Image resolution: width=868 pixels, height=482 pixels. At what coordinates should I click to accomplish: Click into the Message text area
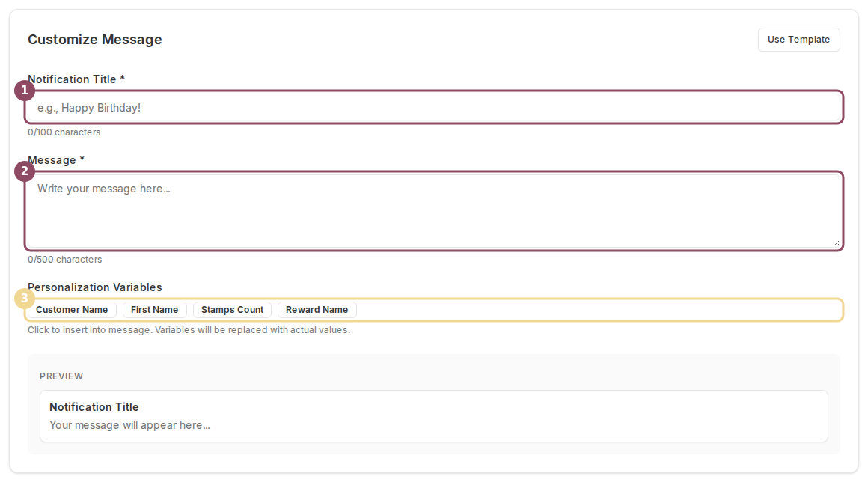click(x=433, y=211)
